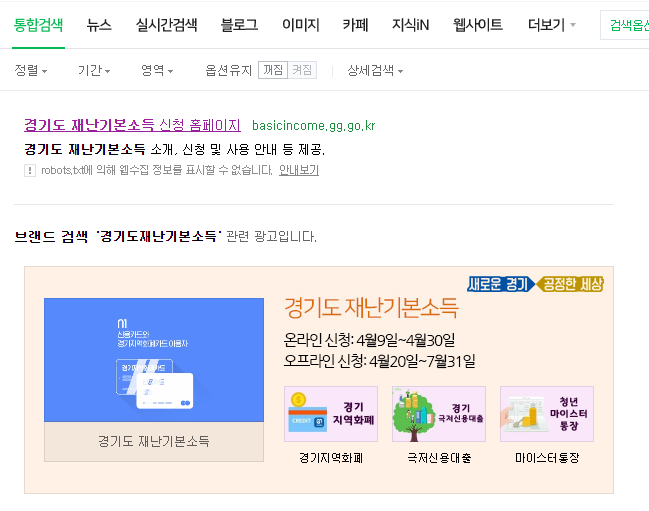Expand the 더보기 dropdown

point(551,25)
